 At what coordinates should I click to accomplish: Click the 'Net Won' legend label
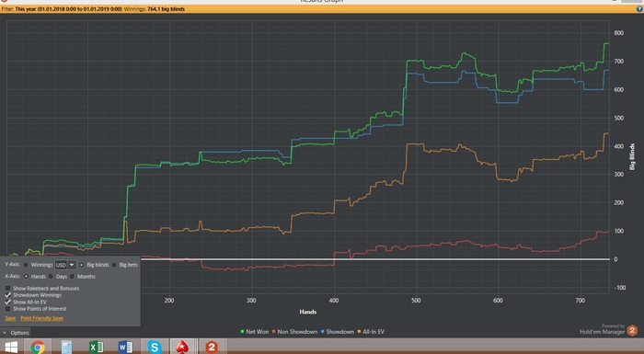257,331
